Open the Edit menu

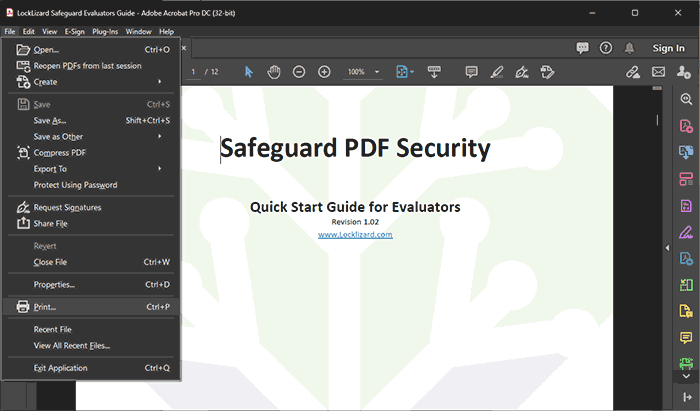click(x=29, y=32)
